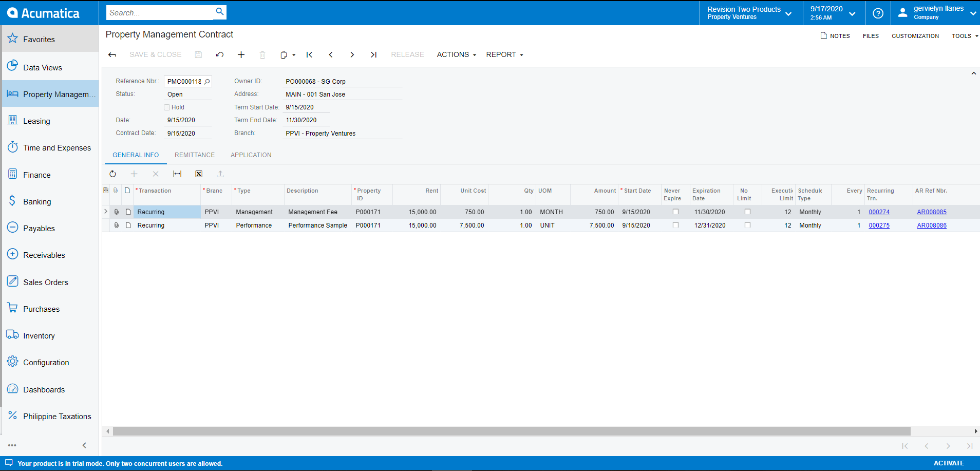Viewport: 980px width, 471px height.
Task: Toggle the Hold checkbox
Action: pos(167,107)
